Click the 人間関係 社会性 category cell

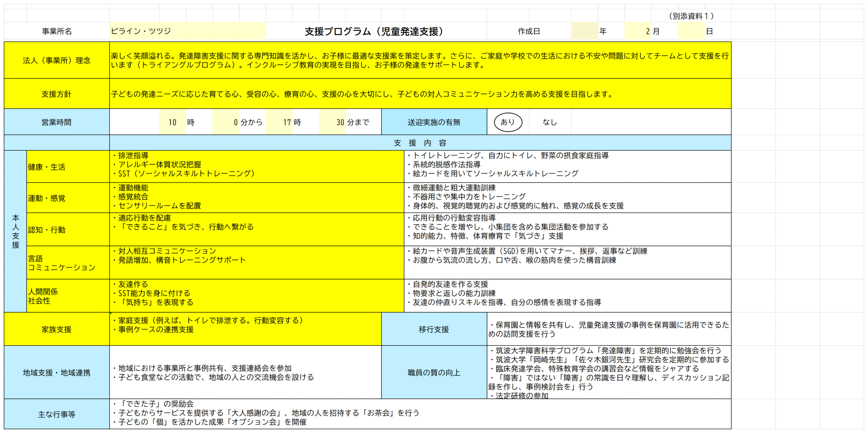68,296
